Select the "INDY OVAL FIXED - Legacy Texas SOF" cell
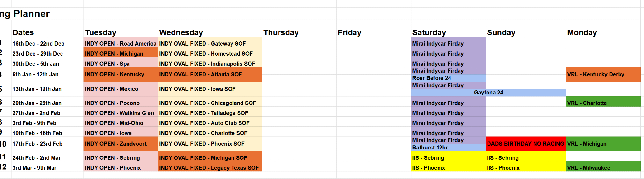Screen dimensions: 644x179 click(210, 168)
